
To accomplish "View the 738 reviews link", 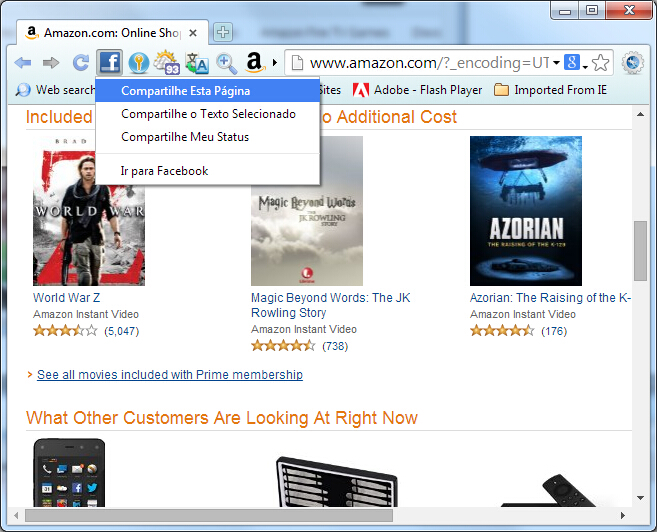I will 335,346.
